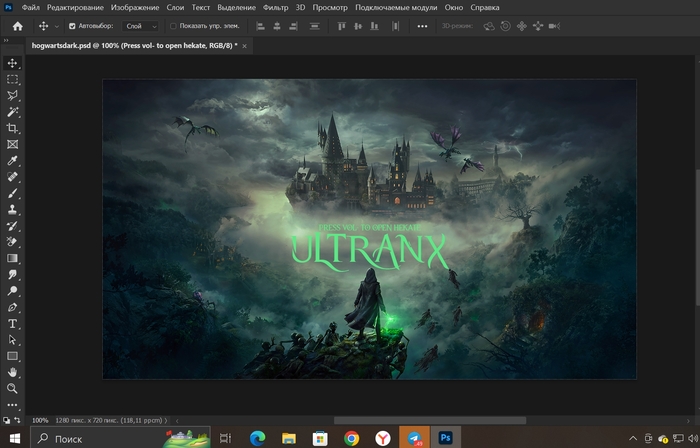Open the Изображение menu

(135, 8)
